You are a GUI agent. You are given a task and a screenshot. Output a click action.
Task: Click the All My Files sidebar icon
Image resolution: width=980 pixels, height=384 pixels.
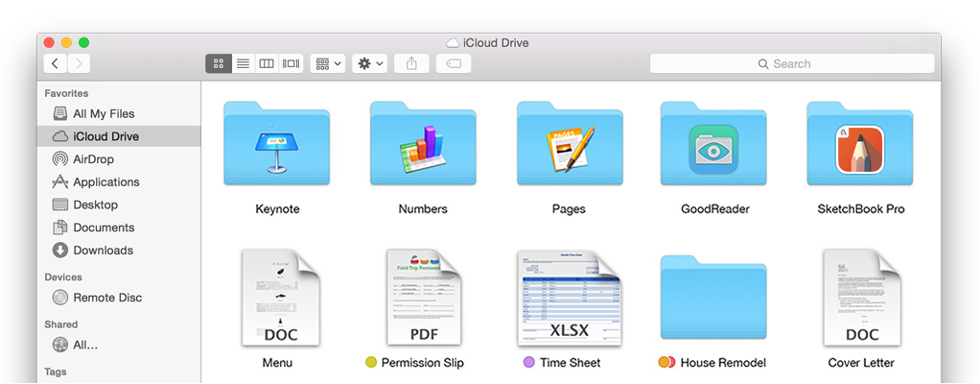tap(60, 114)
